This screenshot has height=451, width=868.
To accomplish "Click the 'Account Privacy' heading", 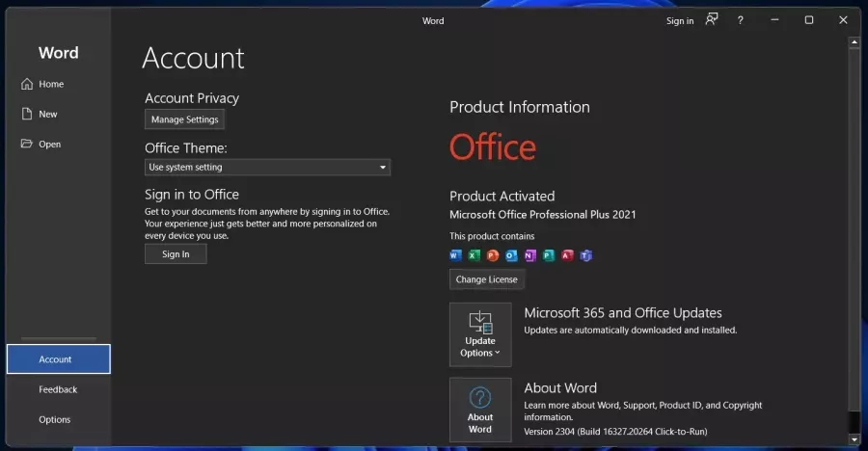I will click(192, 98).
